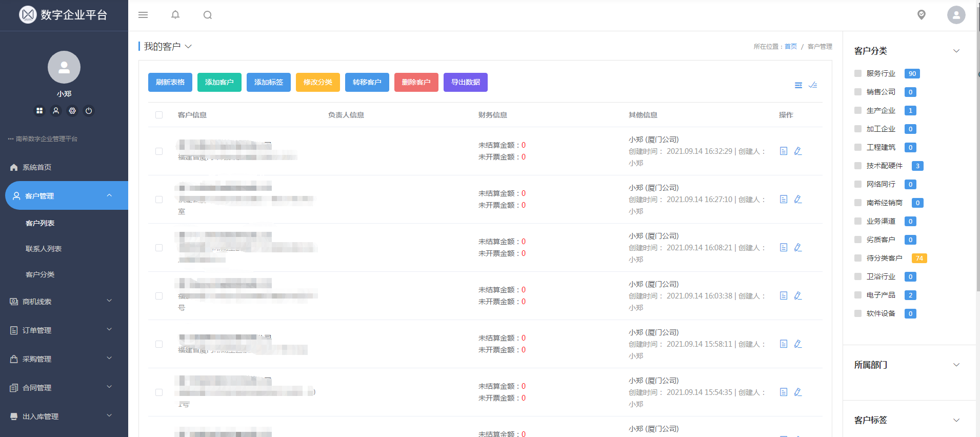Open 联系人列表 in the sidebar

pos(44,249)
